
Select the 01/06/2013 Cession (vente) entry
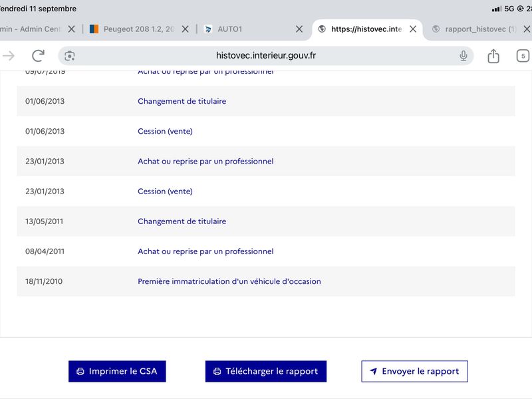tap(265, 131)
